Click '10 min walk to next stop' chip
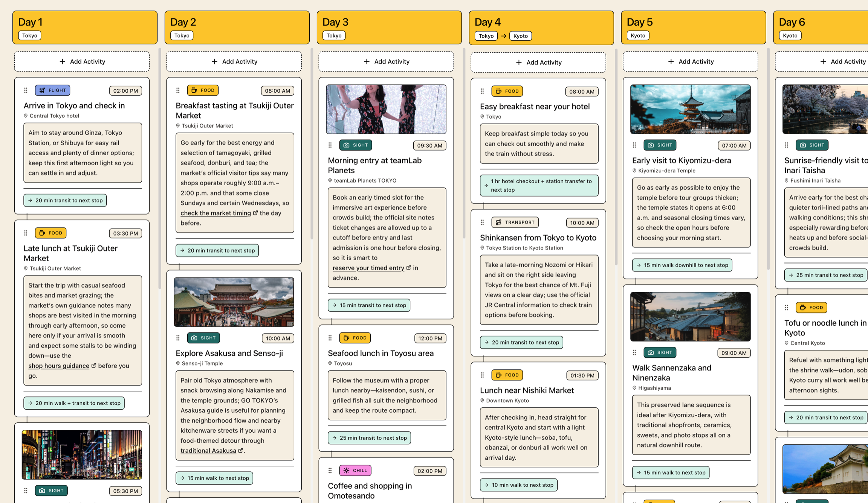This screenshot has width=868, height=503. click(519, 485)
